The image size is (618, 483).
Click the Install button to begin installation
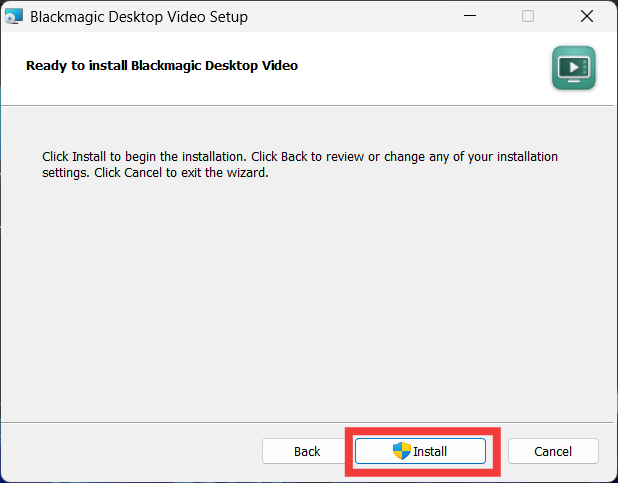click(x=420, y=451)
